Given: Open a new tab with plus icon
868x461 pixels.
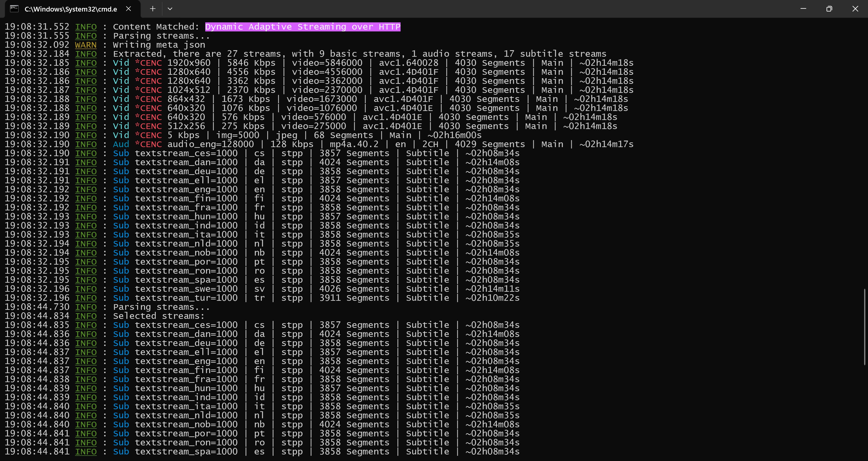Looking at the screenshot, I should (153, 9).
